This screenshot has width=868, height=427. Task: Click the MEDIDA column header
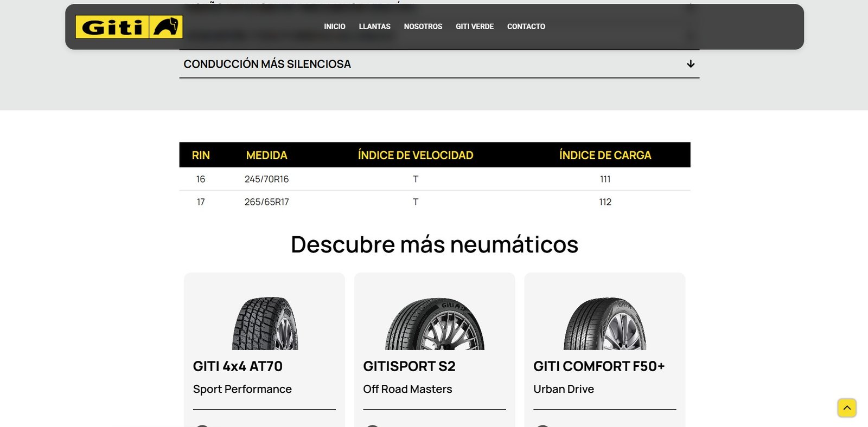point(266,155)
